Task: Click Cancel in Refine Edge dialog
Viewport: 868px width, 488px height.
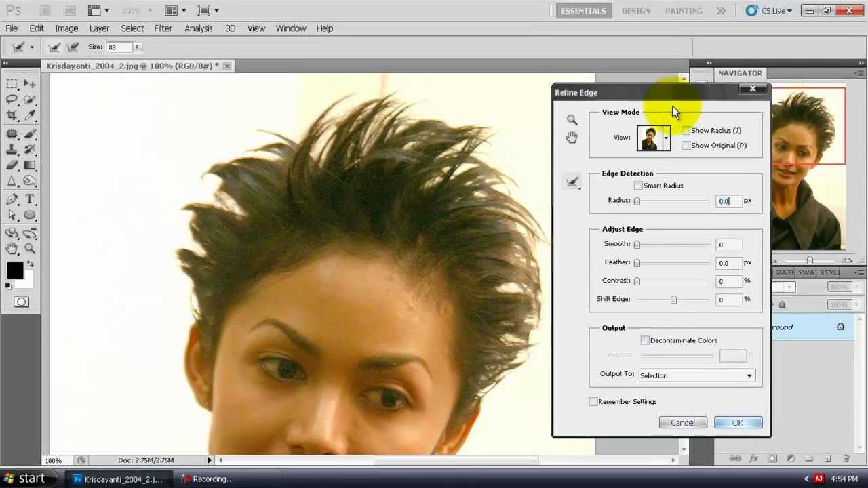Action: pos(683,423)
